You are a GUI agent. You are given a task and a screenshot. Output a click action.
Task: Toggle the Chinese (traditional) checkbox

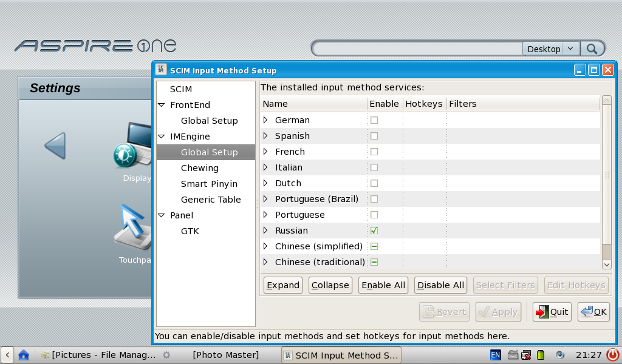click(374, 262)
